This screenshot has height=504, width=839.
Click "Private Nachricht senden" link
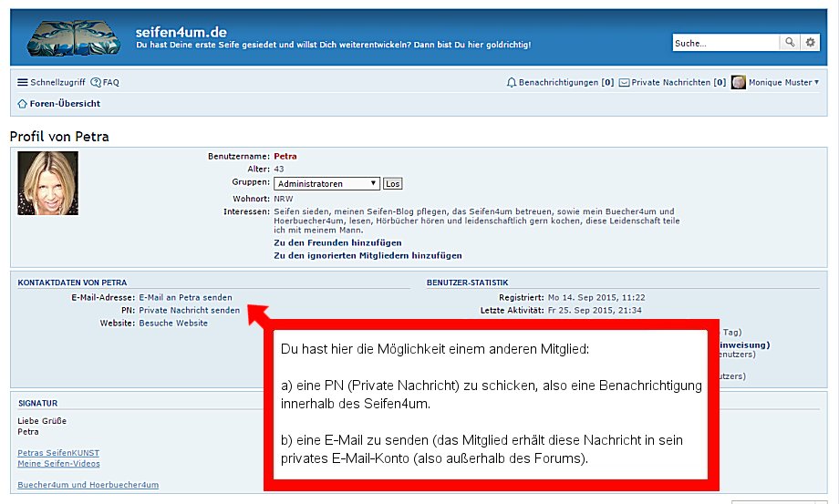pos(189,310)
